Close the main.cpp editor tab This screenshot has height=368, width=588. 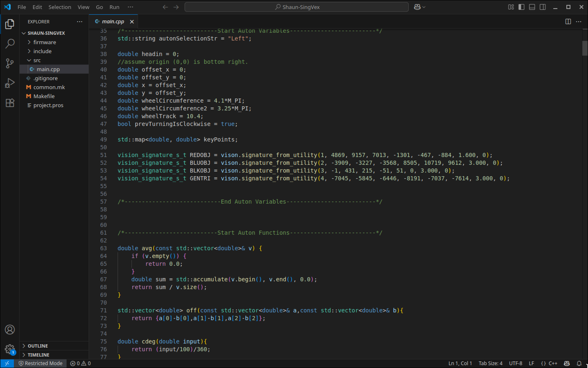(x=132, y=22)
